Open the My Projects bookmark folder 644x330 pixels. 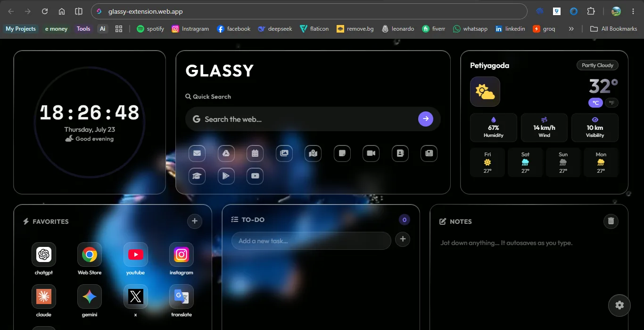pos(21,29)
